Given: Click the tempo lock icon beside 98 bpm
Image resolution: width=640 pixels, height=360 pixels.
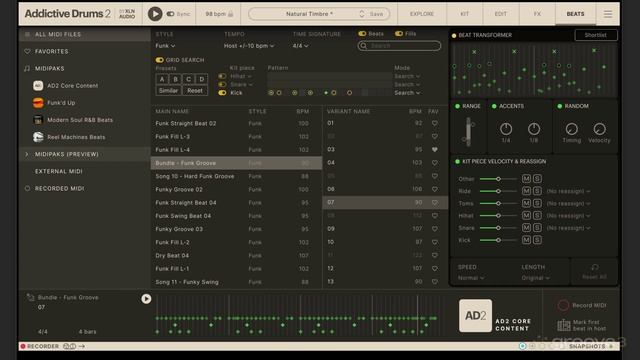Looking at the screenshot, I should (231, 14).
